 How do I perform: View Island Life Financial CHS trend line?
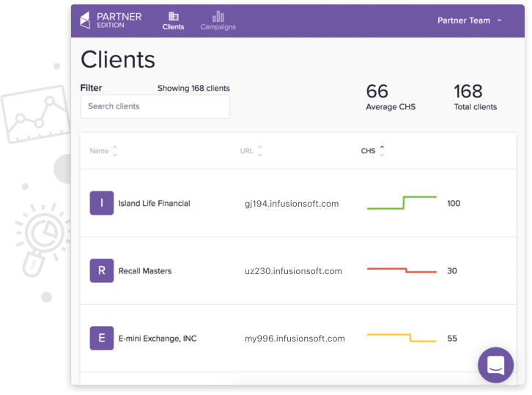(402, 202)
